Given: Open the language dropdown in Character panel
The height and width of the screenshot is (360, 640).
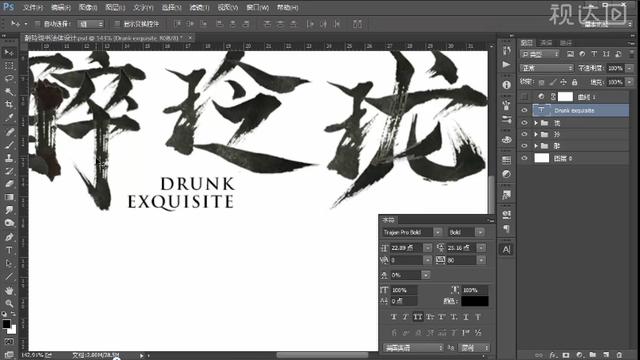Looking at the screenshot, I should pos(413,348).
